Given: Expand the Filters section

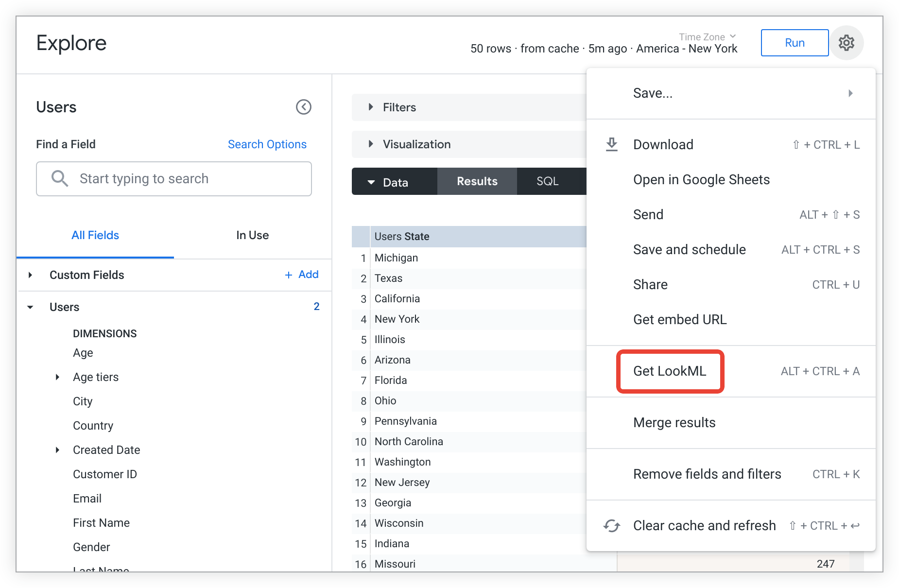Looking at the screenshot, I should click(371, 107).
